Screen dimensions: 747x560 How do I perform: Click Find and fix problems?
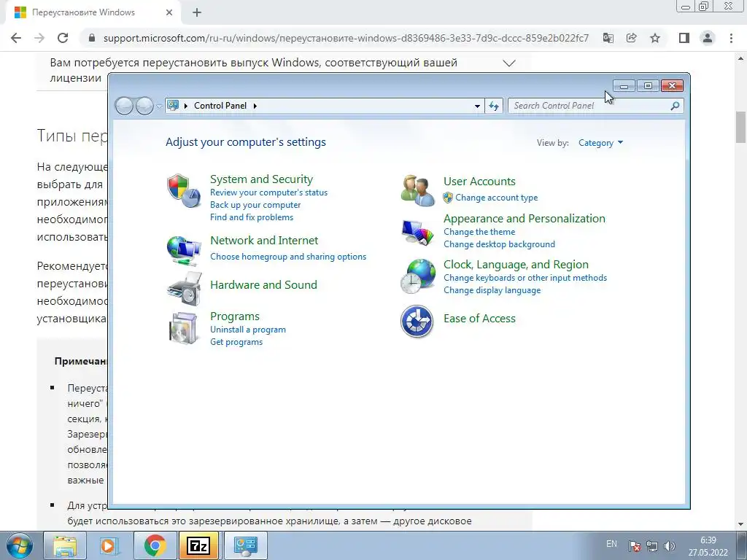[x=252, y=217]
